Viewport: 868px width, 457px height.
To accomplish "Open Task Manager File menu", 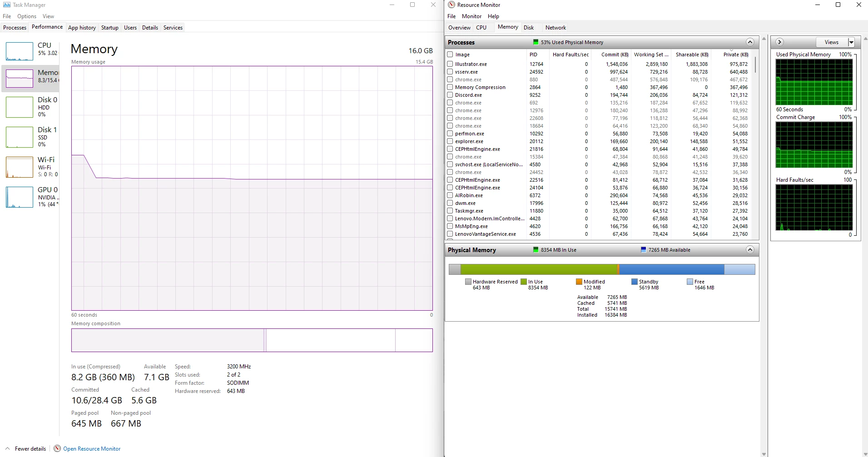I will [7, 16].
